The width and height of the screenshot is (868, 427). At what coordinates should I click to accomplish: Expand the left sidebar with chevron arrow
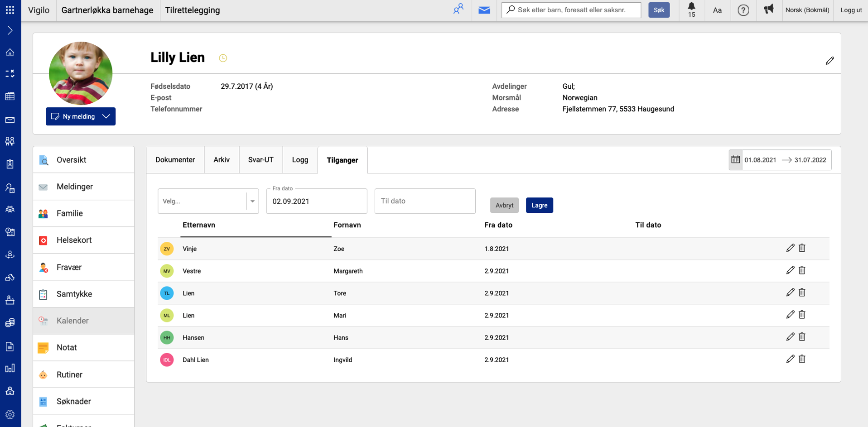coord(10,31)
